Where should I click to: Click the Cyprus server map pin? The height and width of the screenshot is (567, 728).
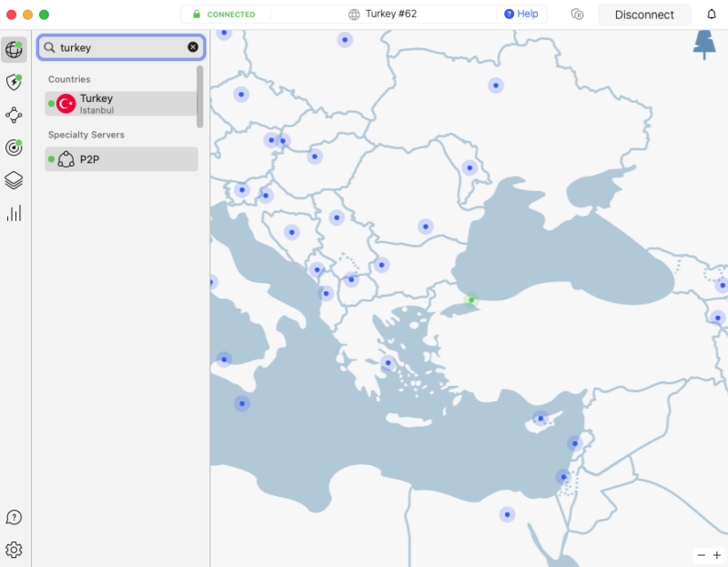pos(541,419)
